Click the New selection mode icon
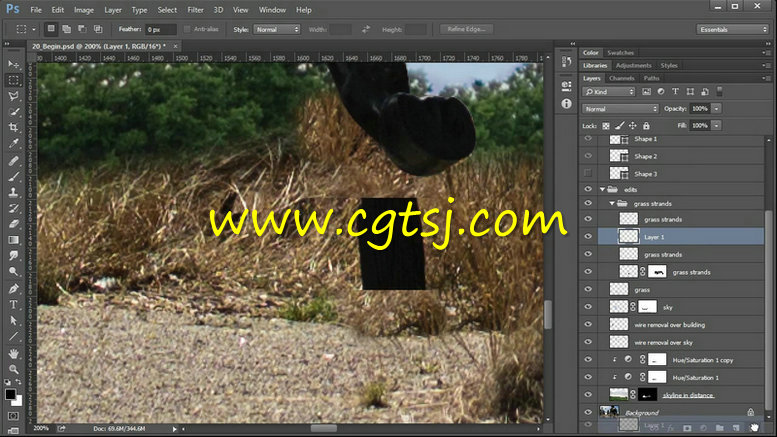The width and height of the screenshot is (777, 437). tap(51, 29)
